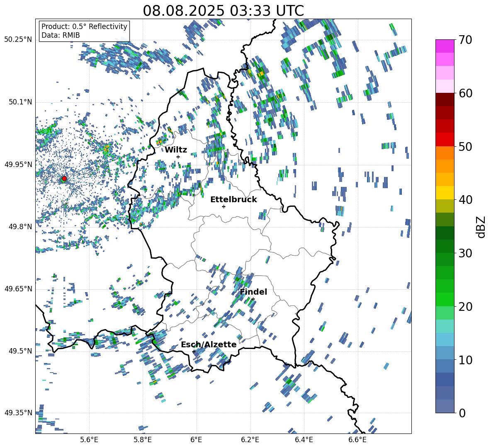The image size is (491, 448).
Task: Click the 5.8°E longitude tick label
Action: [143, 440]
